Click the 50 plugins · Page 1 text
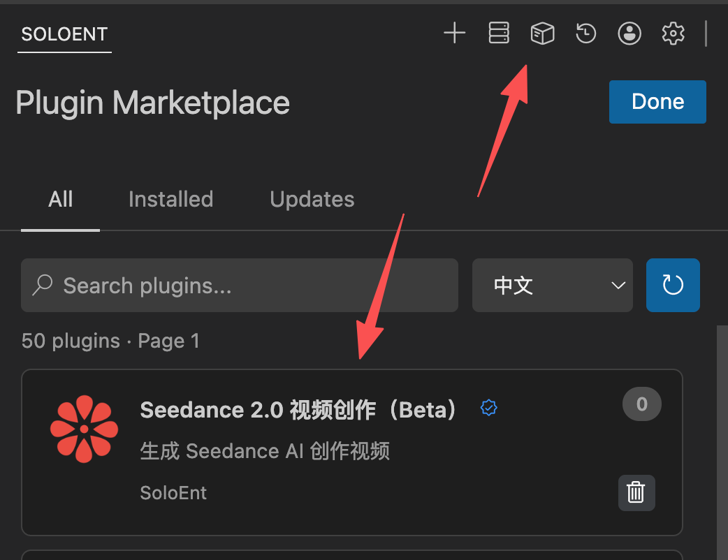The width and height of the screenshot is (728, 560). point(110,341)
